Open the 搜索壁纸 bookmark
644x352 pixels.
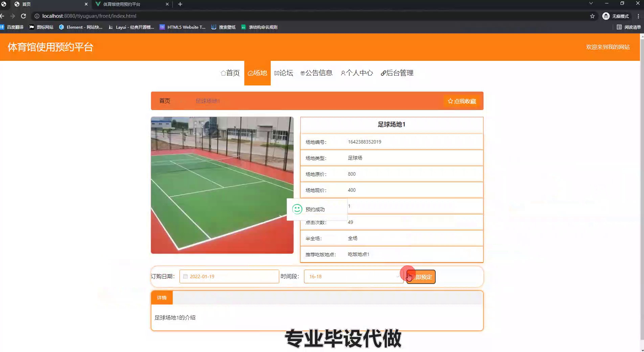pos(223,27)
